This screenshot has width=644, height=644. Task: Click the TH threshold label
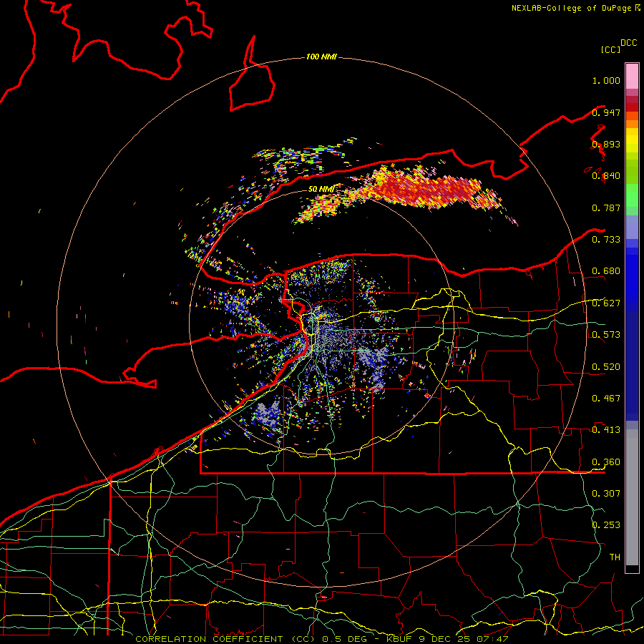615,557
